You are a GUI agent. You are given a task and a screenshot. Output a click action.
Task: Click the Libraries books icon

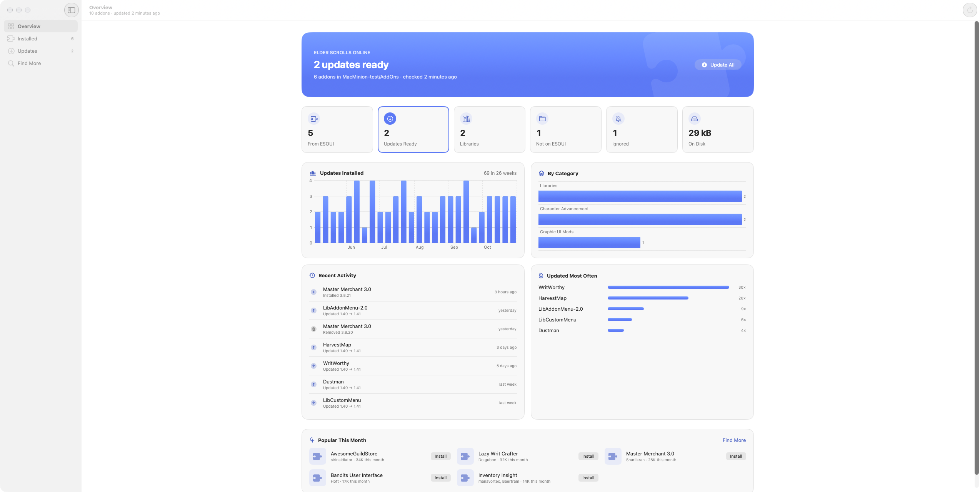(x=466, y=119)
